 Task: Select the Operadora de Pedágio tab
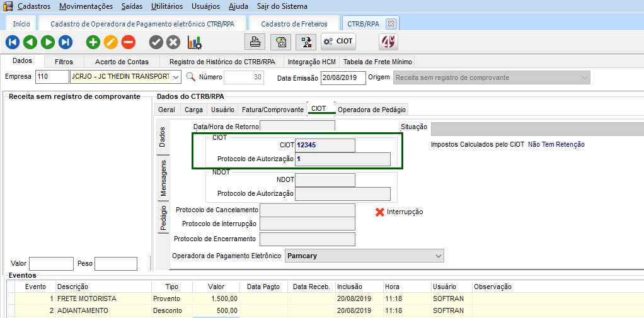coord(372,109)
